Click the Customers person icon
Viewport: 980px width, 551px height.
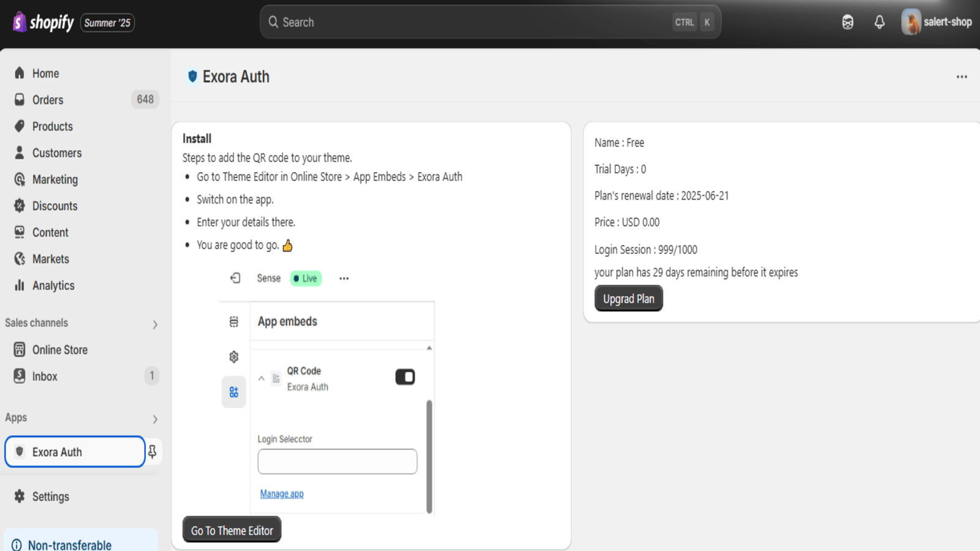click(20, 152)
